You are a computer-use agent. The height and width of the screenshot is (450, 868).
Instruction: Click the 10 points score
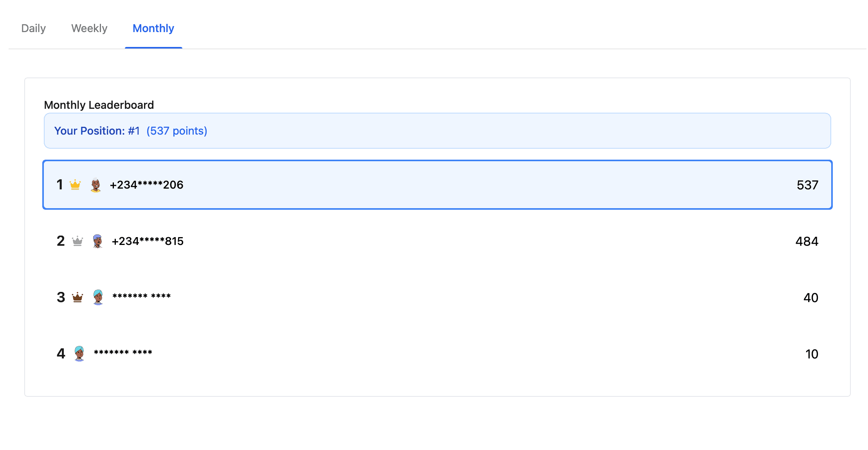(x=812, y=354)
